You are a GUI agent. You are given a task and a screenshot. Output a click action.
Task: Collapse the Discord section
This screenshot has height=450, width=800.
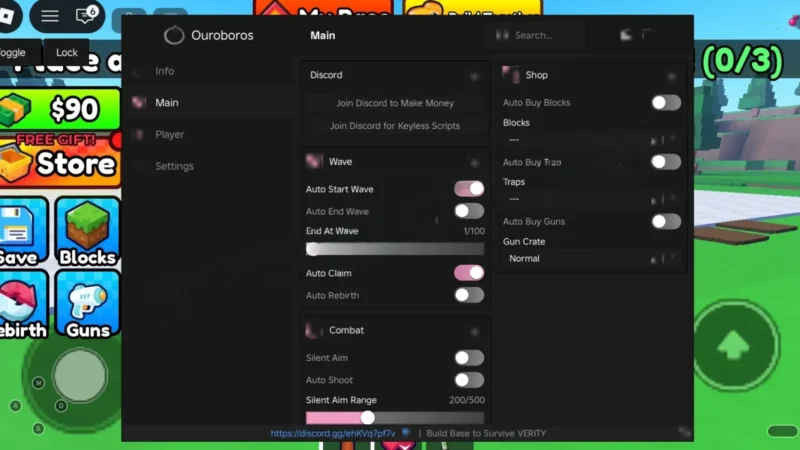(x=474, y=77)
